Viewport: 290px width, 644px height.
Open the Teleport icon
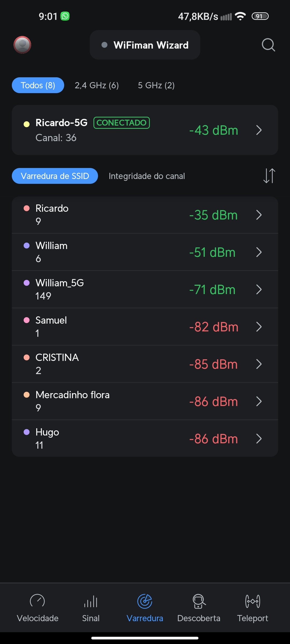click(x=252, y=601)
